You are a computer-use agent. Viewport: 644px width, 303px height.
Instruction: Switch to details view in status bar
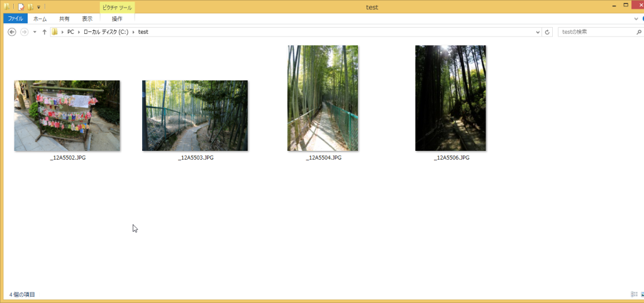tap(634, 294)
